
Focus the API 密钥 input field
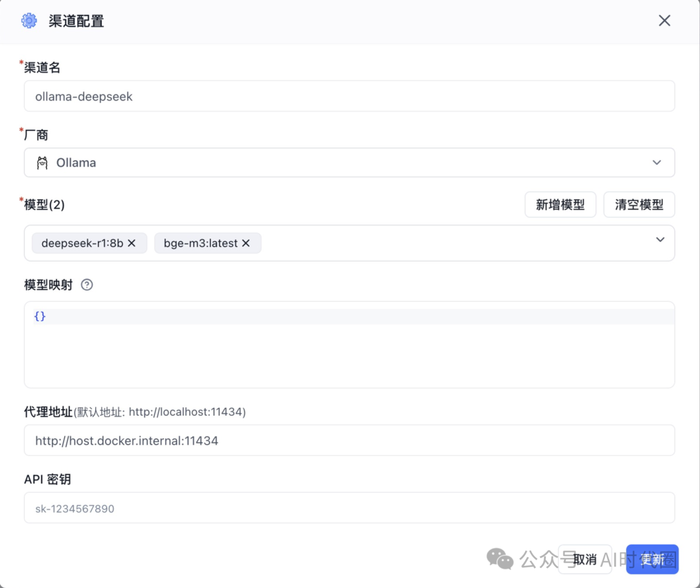tap(349, 508)
